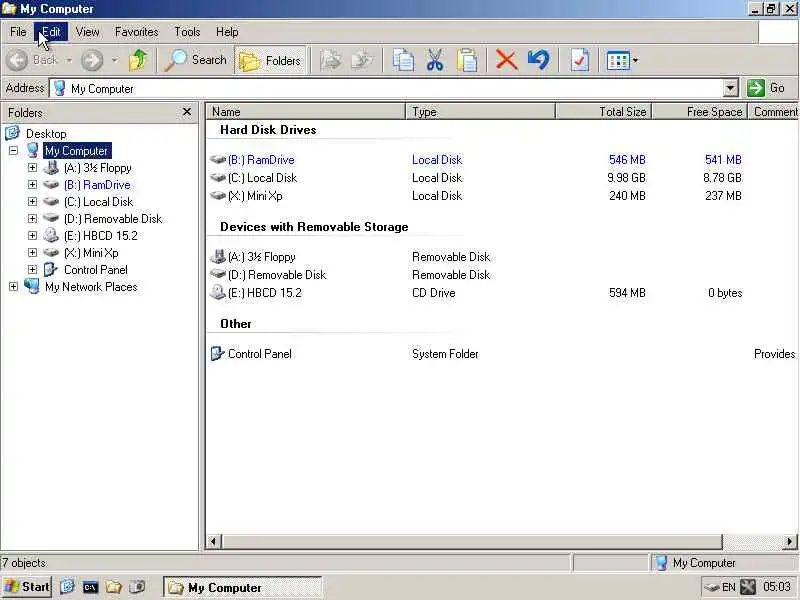Open the File menu
This screenshot has height=600, width=800.
point(18,32)
